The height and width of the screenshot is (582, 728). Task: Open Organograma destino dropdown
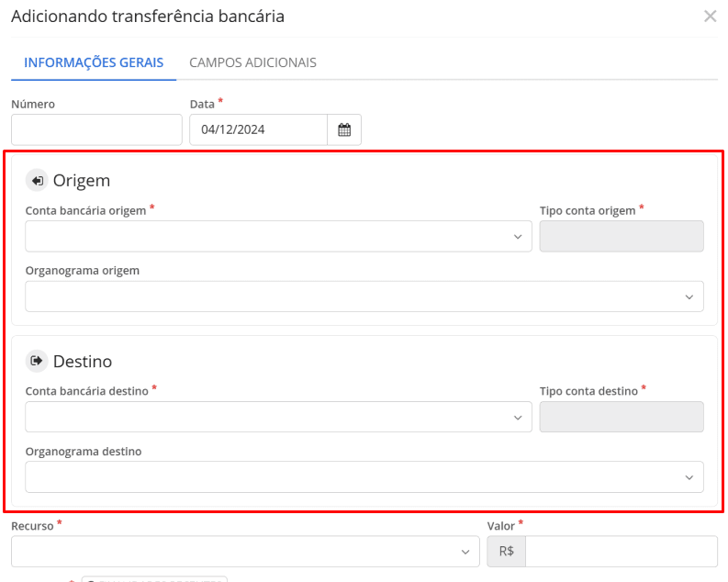(x=364, y=476)
